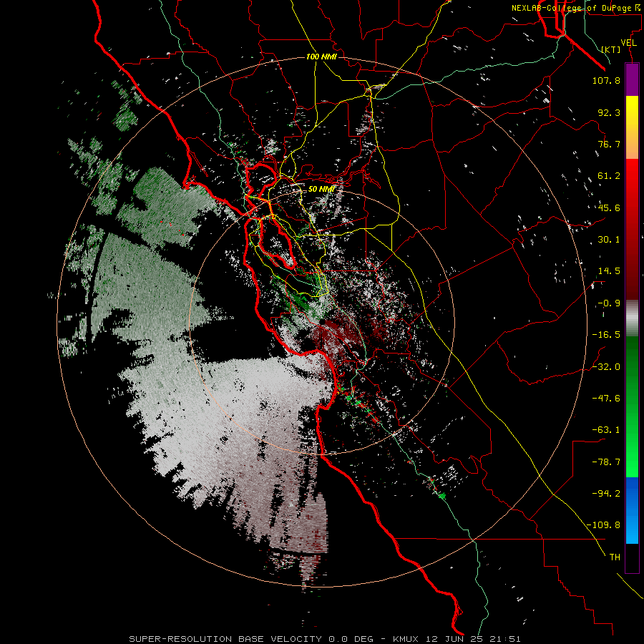Pick the purple segment of the color bar
This screenshot has height=644, width=644.
[632, 79]
